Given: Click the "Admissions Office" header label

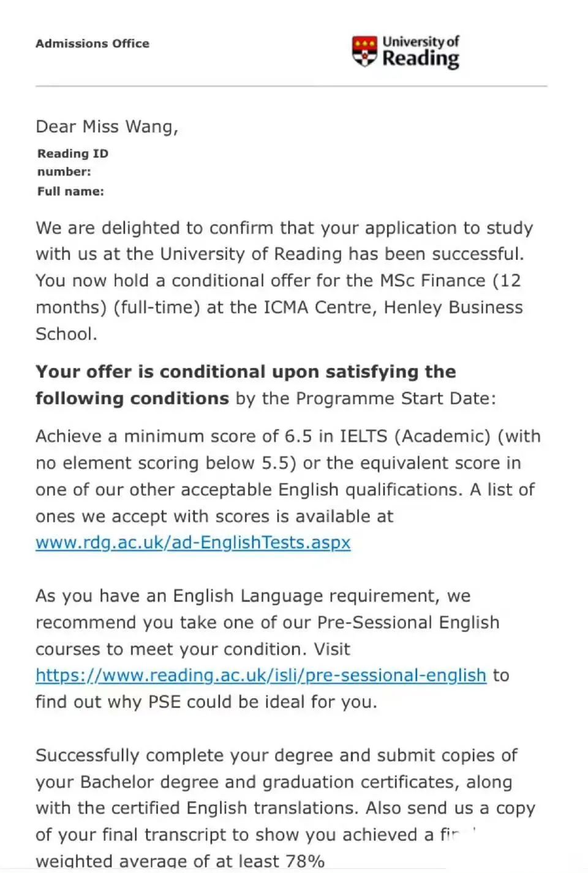Looking at the screenshot, I should pos(92,43).
